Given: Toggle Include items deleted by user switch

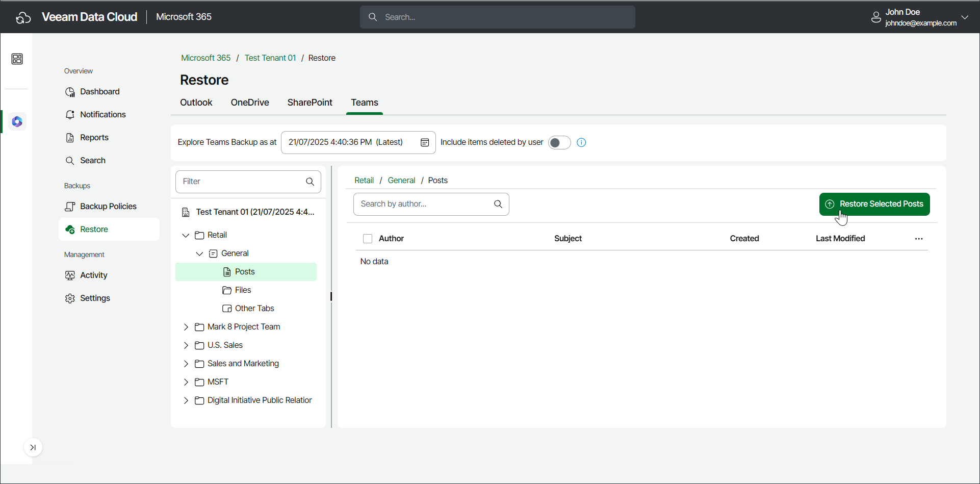Looking at the screenshot, I should (559, 142).
